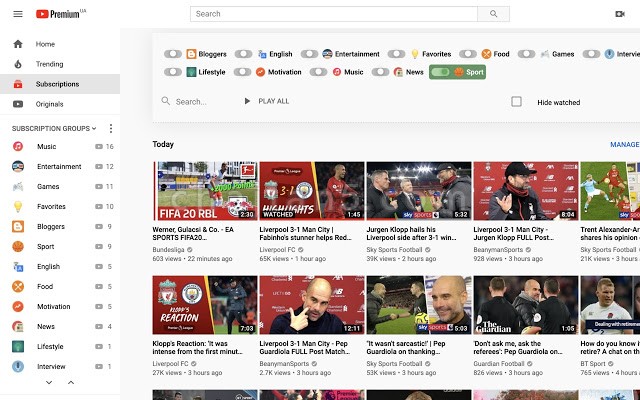Toggle the Bloggers filter switch
The image size is (640, 400).
[x=173, y=54]
